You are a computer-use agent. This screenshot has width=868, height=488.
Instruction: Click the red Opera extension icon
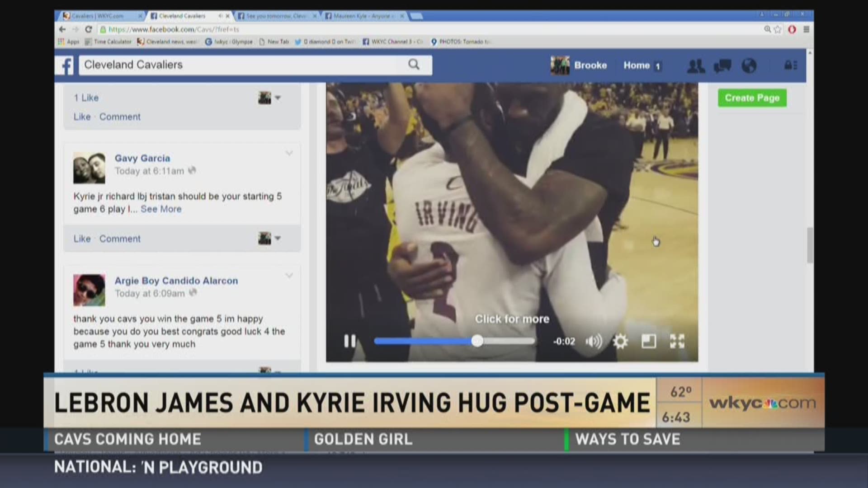tap(792, 29)
